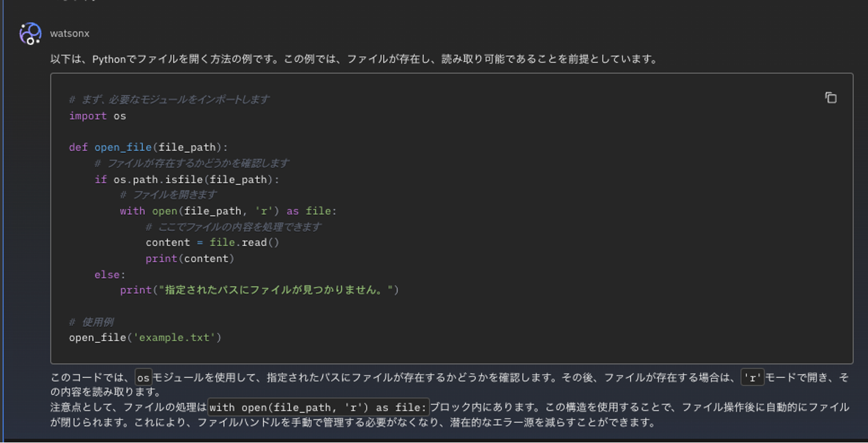Click the else branch print message line
The width and height of the screenshot is (868, 443).
coord(257,290)
